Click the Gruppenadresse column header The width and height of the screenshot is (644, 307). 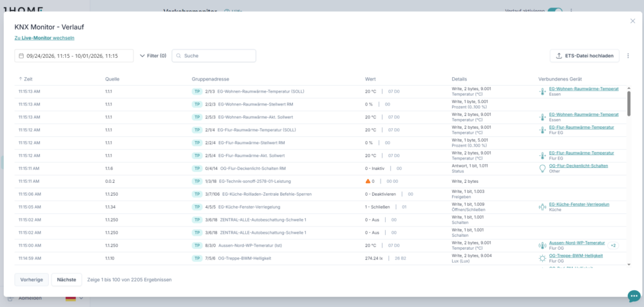click(x=211, y=79)
